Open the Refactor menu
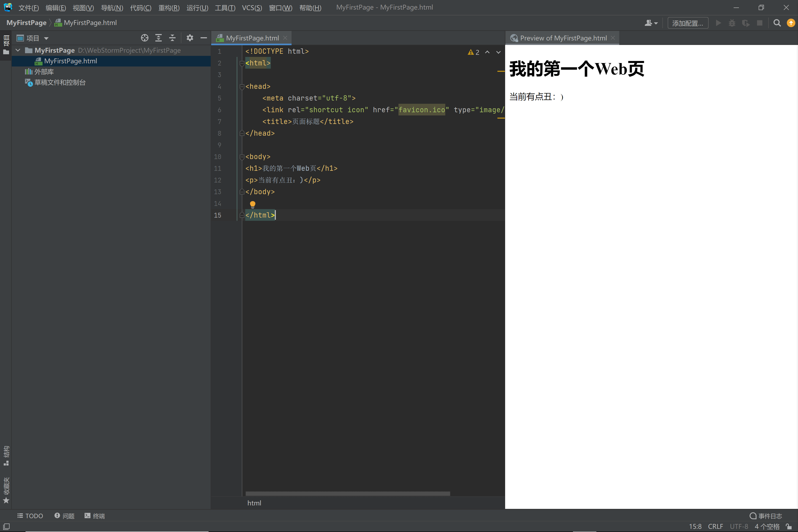Image resolution: width=798 pixels, height=532 pixels. pos(169,7)
